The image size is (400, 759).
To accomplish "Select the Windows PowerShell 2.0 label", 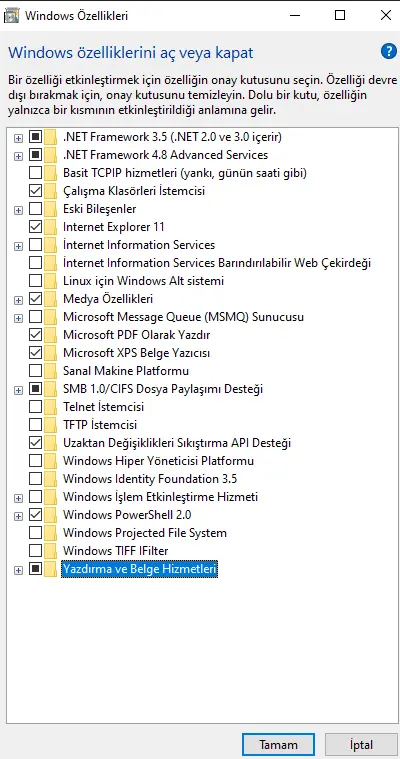I will (x=127, y=515).
